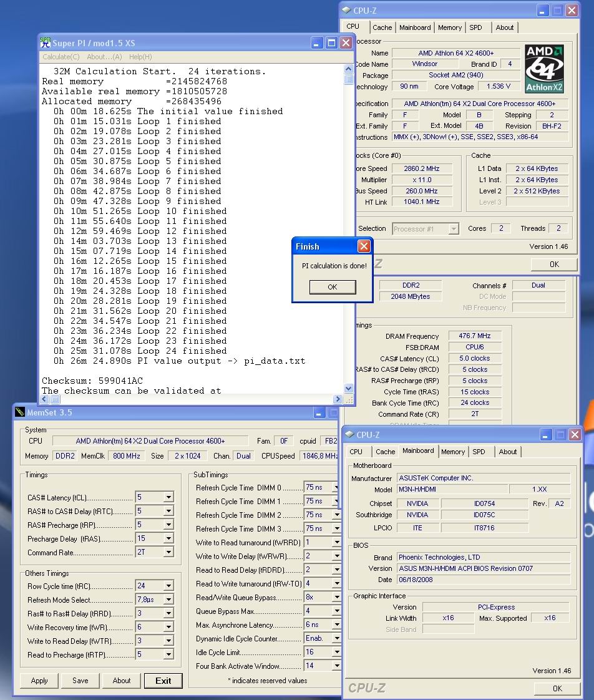Viewport: 594px width, 700px height.
Task: Click OK in the top CPU-Z window
Action: point(554,265)
